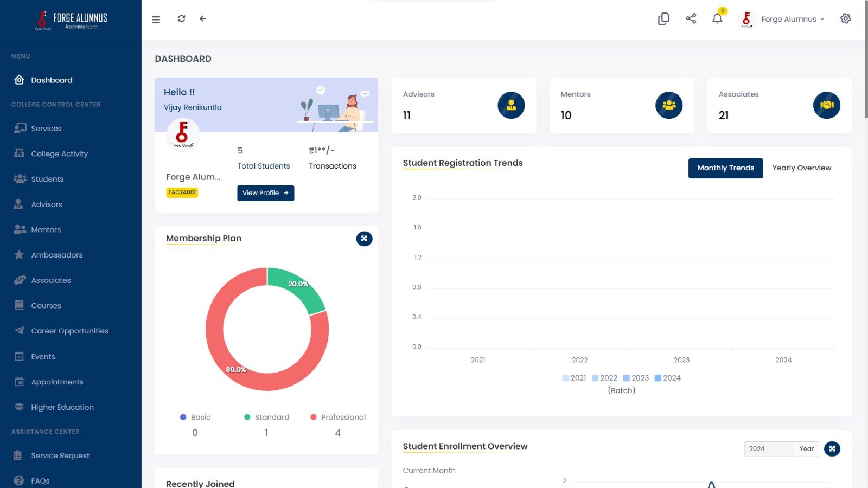
Task: Open Career Opportunities in sidebar
Action: [x=69, y=331]
